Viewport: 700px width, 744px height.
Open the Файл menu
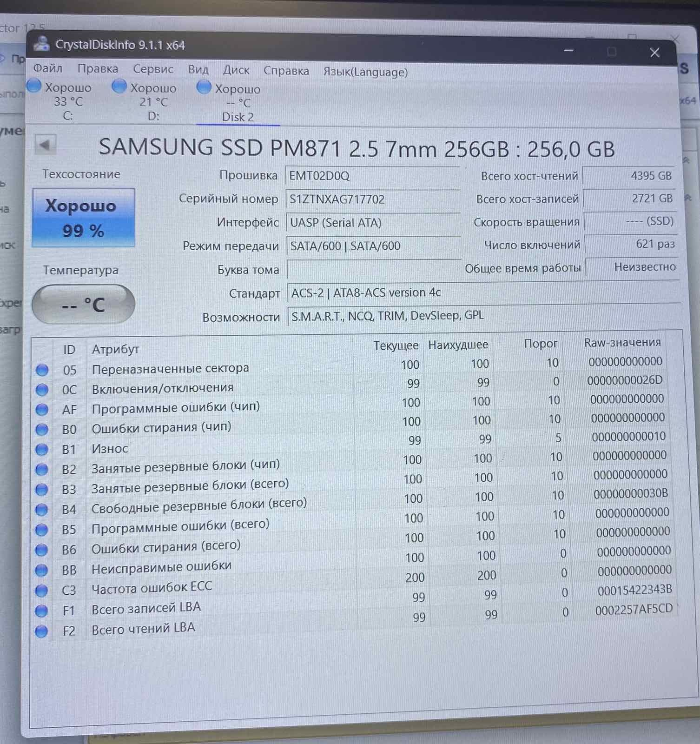tap(47, 68)
